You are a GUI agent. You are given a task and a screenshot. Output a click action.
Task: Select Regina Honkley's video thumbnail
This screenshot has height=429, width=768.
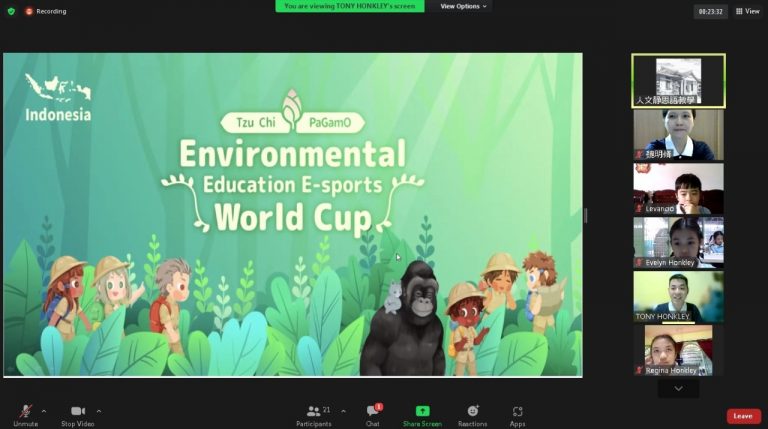[678, 350]
